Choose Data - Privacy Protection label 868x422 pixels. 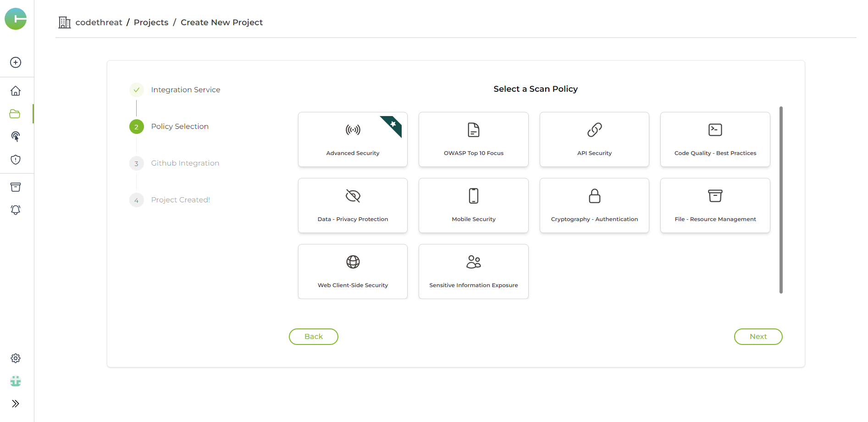point(353,219)
